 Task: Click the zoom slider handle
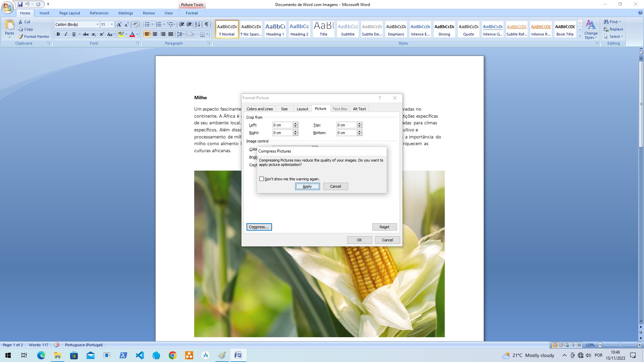click(x=620, y=345)
